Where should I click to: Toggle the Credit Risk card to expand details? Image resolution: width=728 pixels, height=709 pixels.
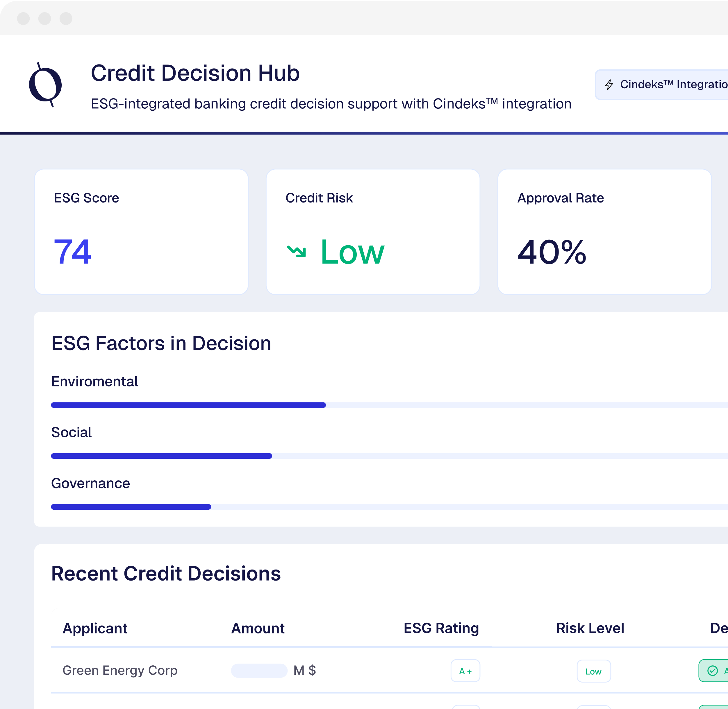(x=372, y=231)
